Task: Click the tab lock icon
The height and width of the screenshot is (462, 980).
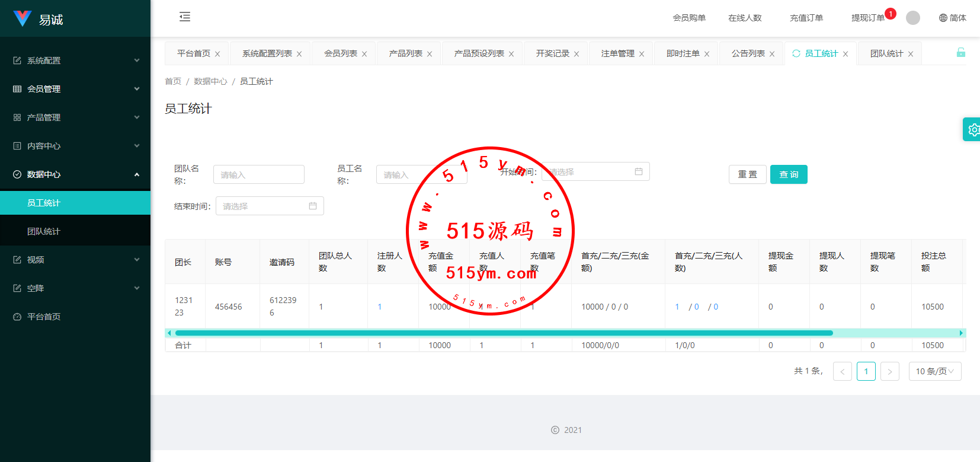Action: [x=960, y=53]
